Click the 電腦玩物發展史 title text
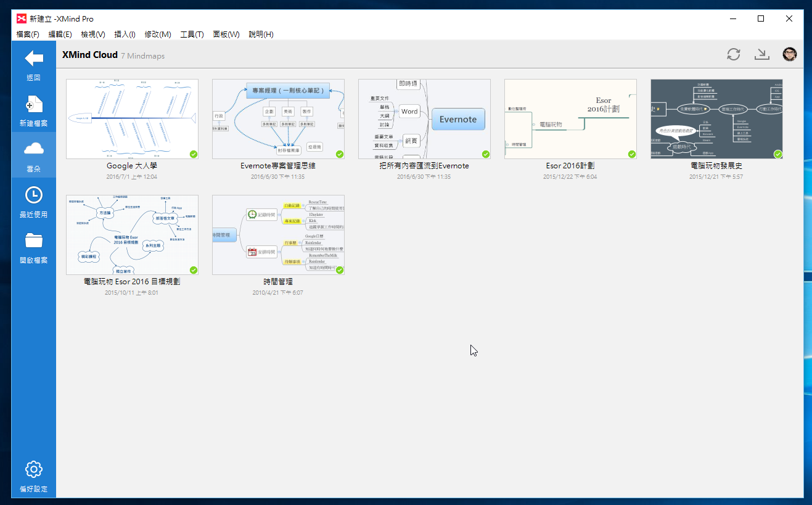 point(716,166)
